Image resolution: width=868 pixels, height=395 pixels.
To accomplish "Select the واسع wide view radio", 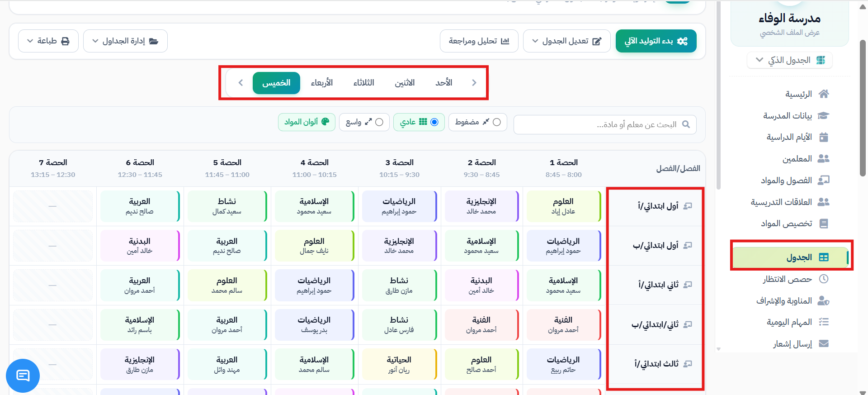I will 379,122.
